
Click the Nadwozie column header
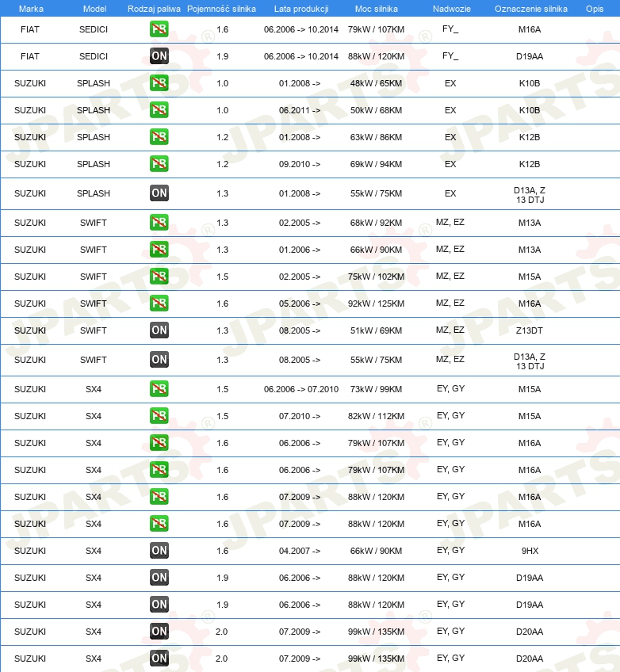[x=451, y=9]
